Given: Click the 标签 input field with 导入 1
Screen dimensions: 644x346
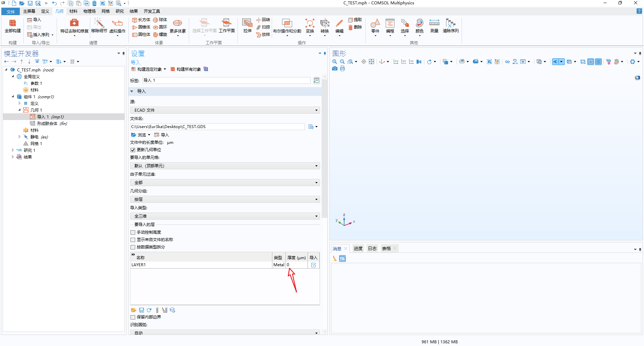Looking at the screenshot, I should coord(226,80).
